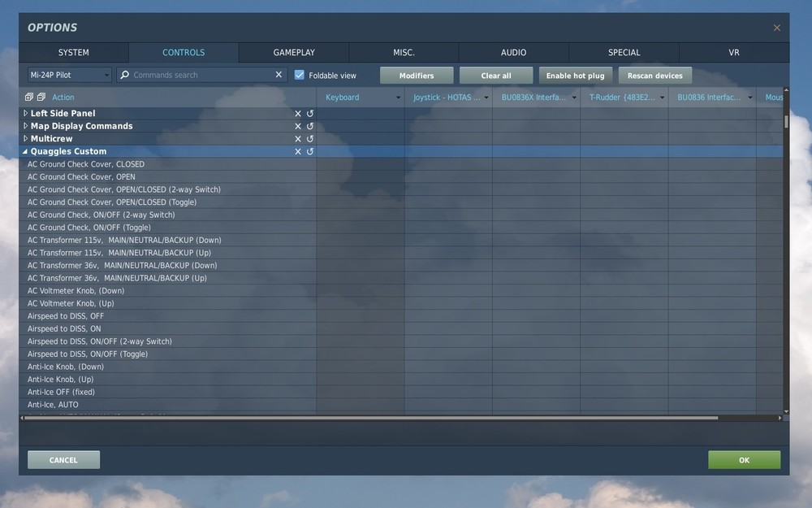
Task: Switch to the SYSTEM tab
Action: (x=74, y=52)
